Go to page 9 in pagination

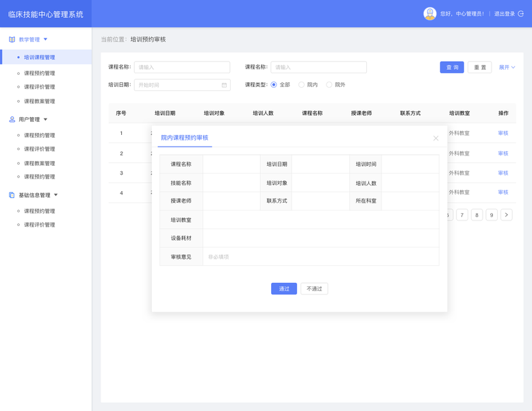(492, 215)
